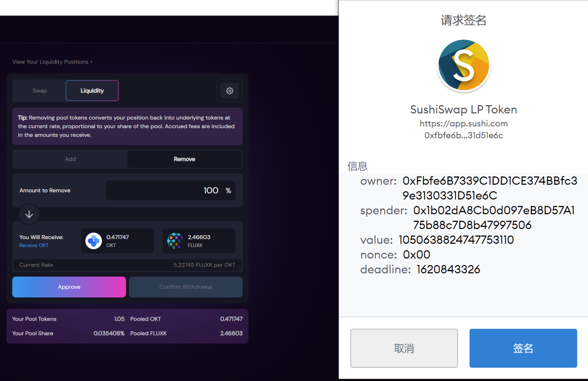Click the Pooled OKT 0.471747 value

click(231, 319)
